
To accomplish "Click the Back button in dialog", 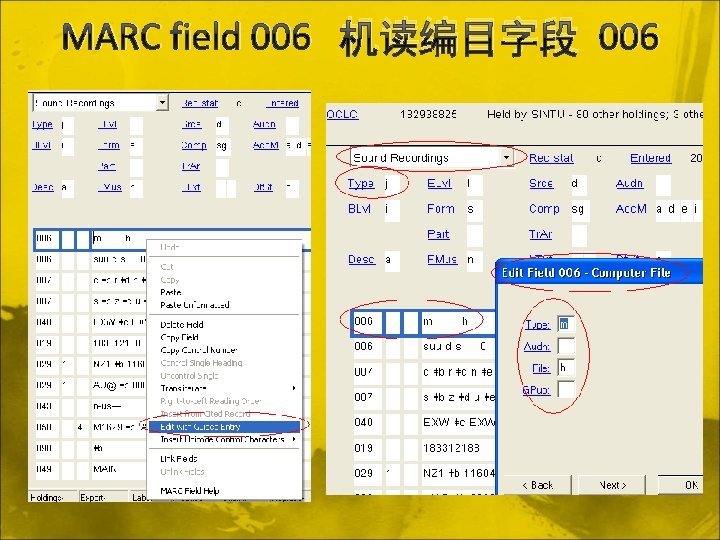I will pyautogui.click(x=538, y=485).
